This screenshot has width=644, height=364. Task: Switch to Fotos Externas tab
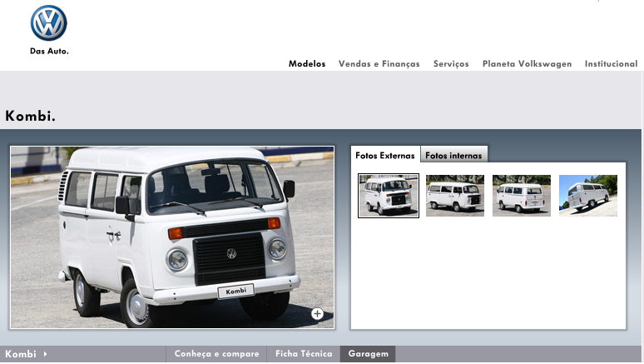coord(385,155)
